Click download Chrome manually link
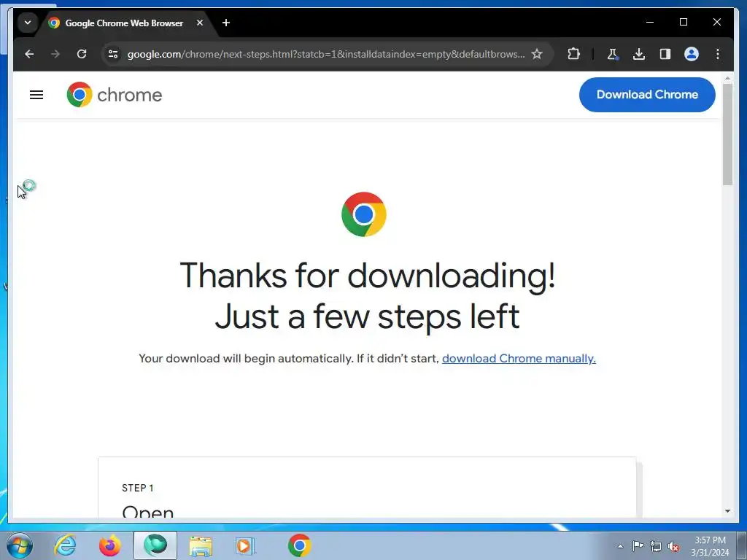Screen dimensions: 747x560 (519, 359)
